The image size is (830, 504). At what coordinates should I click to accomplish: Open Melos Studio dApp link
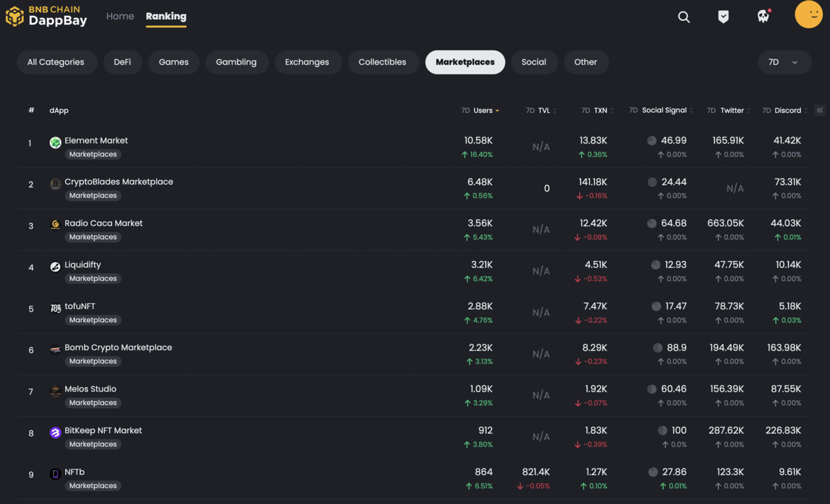(x=91, y=389)
